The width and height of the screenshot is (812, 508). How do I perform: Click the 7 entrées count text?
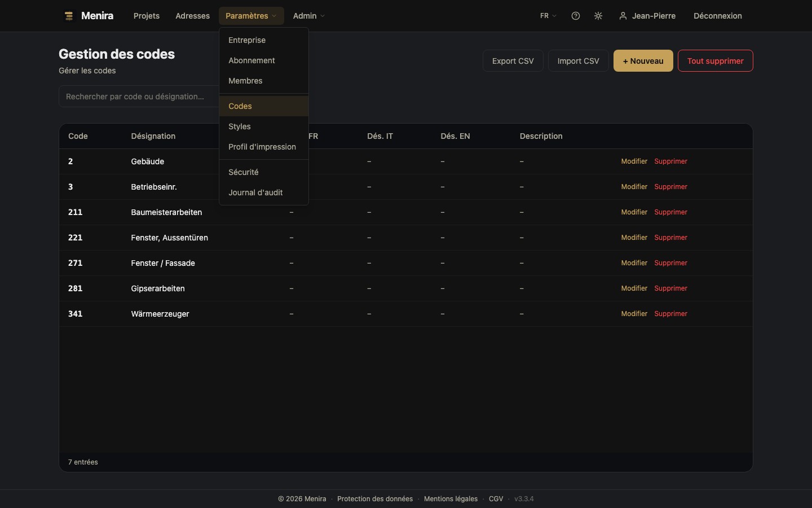click(x=83, y=462)
